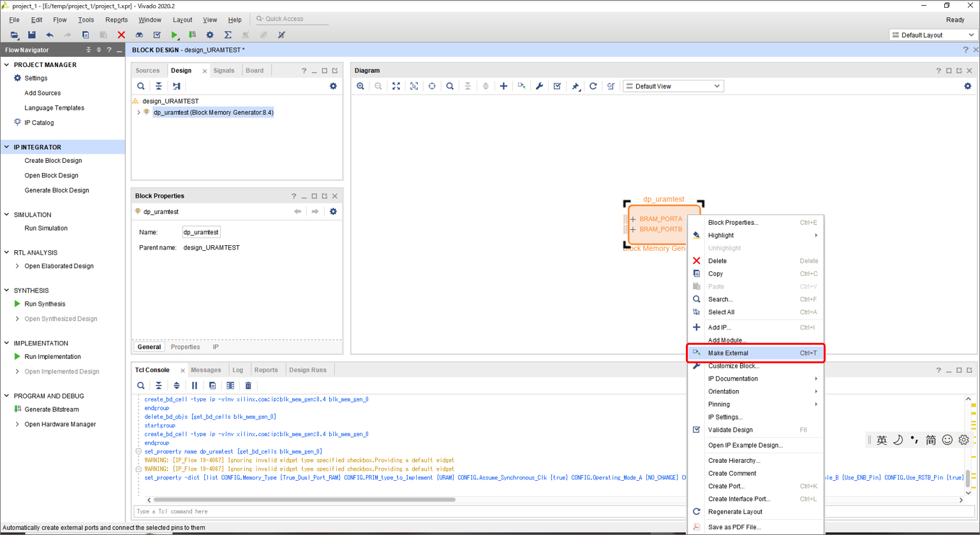Toggle the 英 input mode in IME bar
The width and height of the screenshot is (980, 535).
pos(882,440)
